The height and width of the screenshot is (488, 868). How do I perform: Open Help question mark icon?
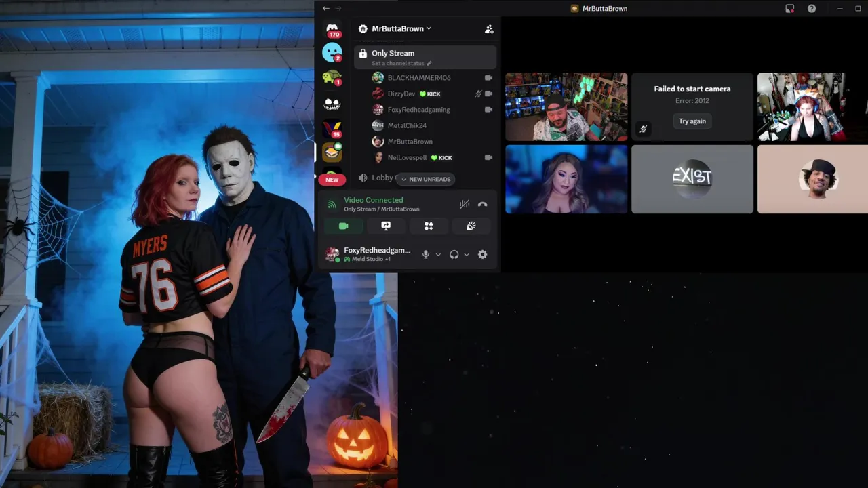(812, 9)
